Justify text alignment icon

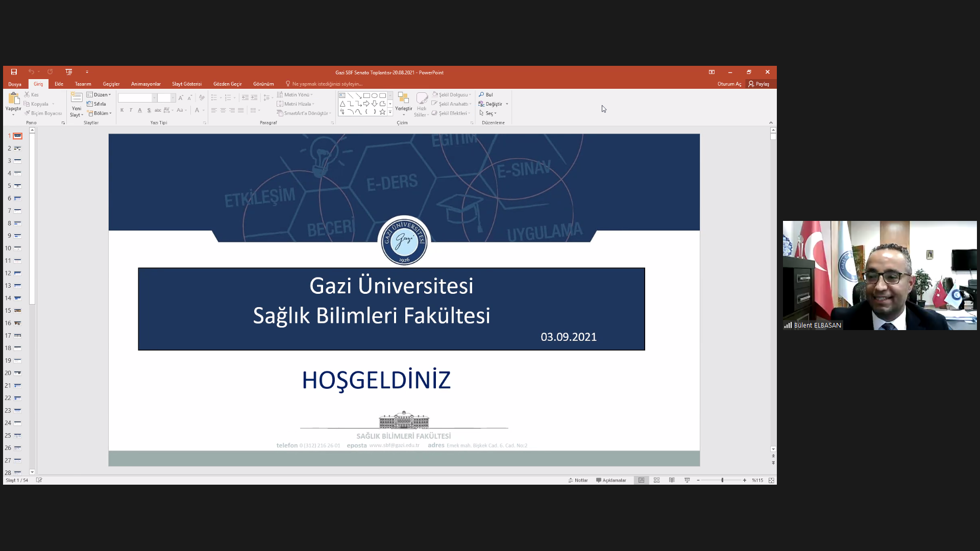pos(241,110)
